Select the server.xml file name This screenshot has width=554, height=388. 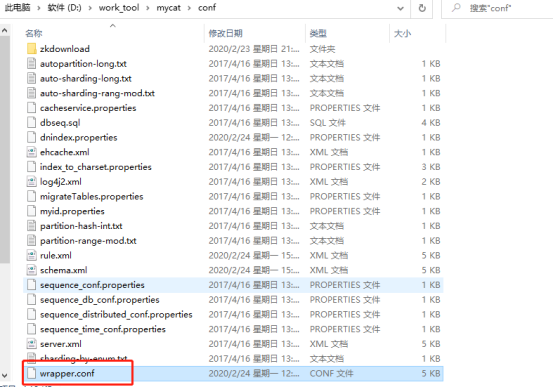pyautogui.click(x=61, y=344)
